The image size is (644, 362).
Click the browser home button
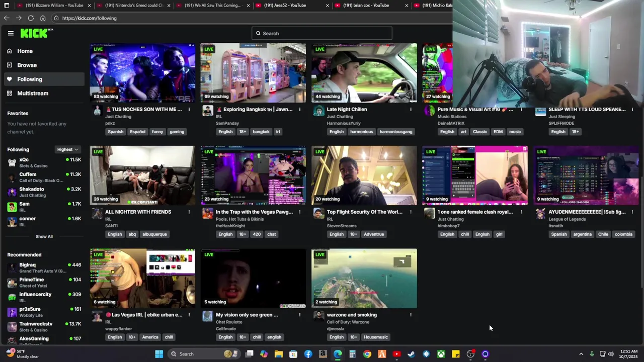coord(43,18)
